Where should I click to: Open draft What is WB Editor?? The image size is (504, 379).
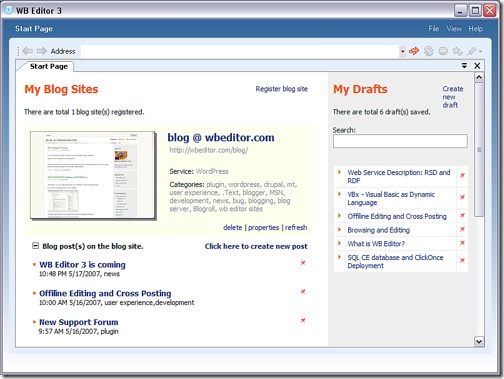tap(376, 244)
